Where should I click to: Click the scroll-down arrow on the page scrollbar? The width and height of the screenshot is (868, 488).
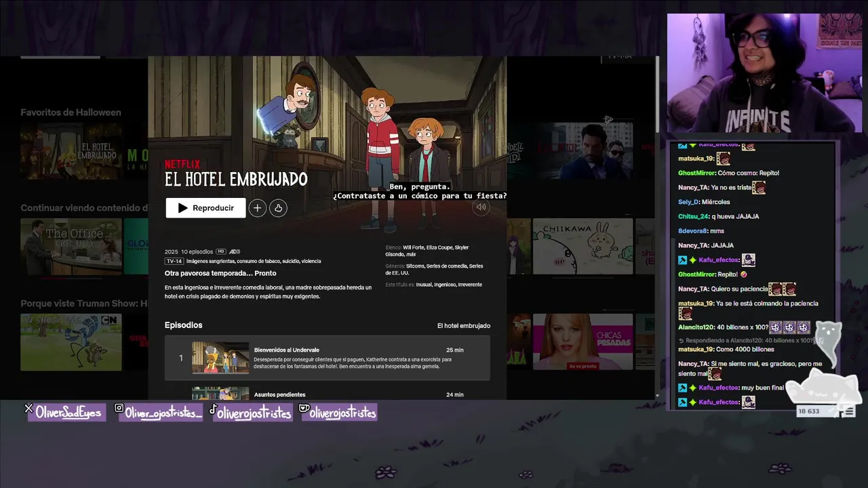pos(656,396)
